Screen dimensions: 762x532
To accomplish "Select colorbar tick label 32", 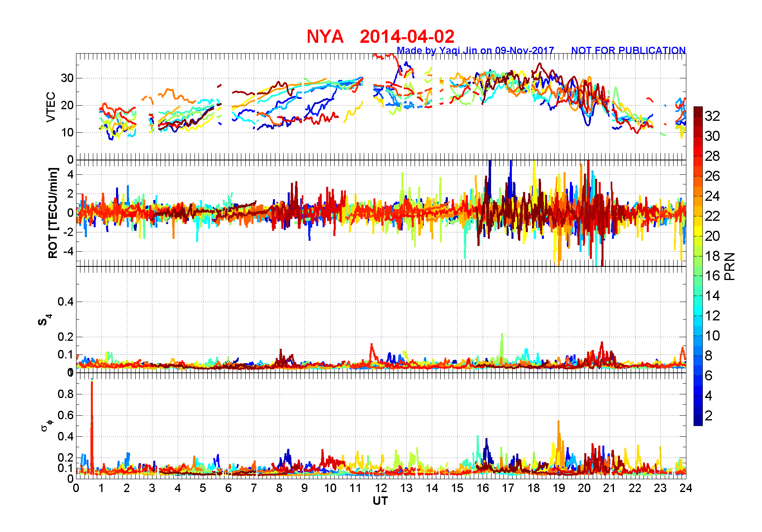I will point(712,116).
